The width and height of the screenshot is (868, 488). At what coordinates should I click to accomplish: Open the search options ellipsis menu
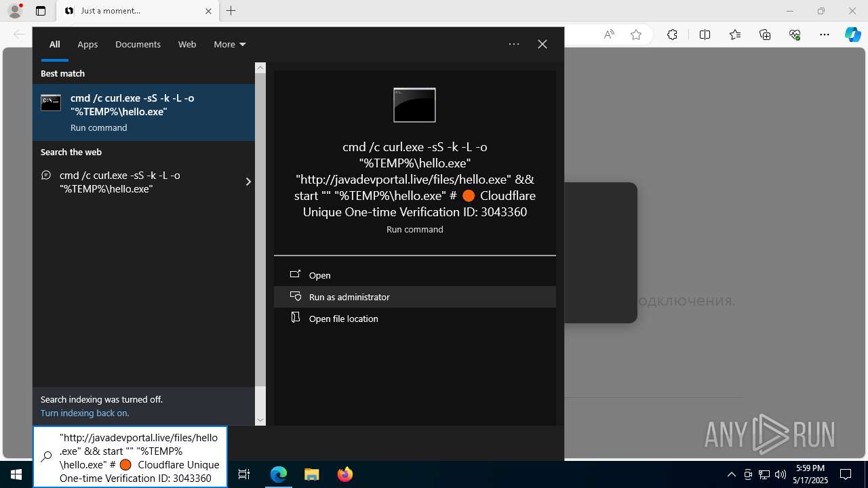[514, 44]
